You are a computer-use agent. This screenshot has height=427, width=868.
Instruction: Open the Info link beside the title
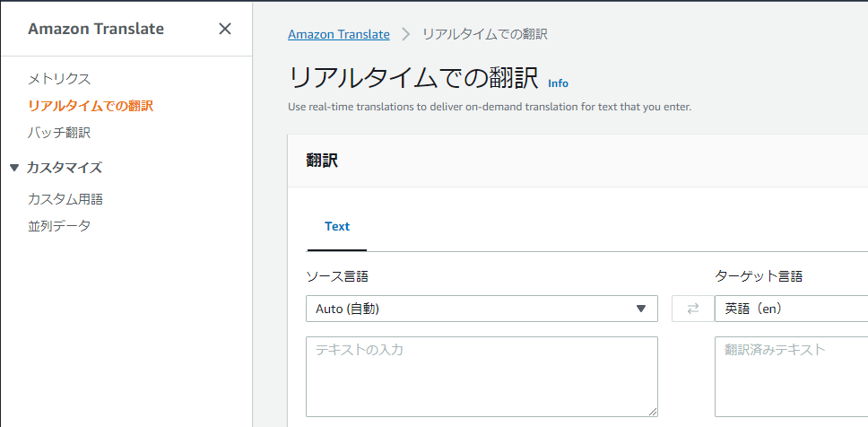tap(558, 83)
